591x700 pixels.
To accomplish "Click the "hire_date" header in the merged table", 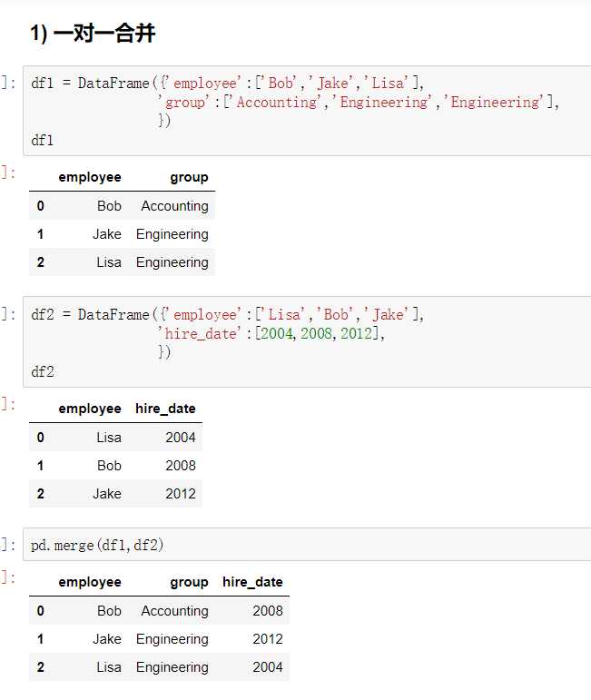I will (x=252, y=582).
